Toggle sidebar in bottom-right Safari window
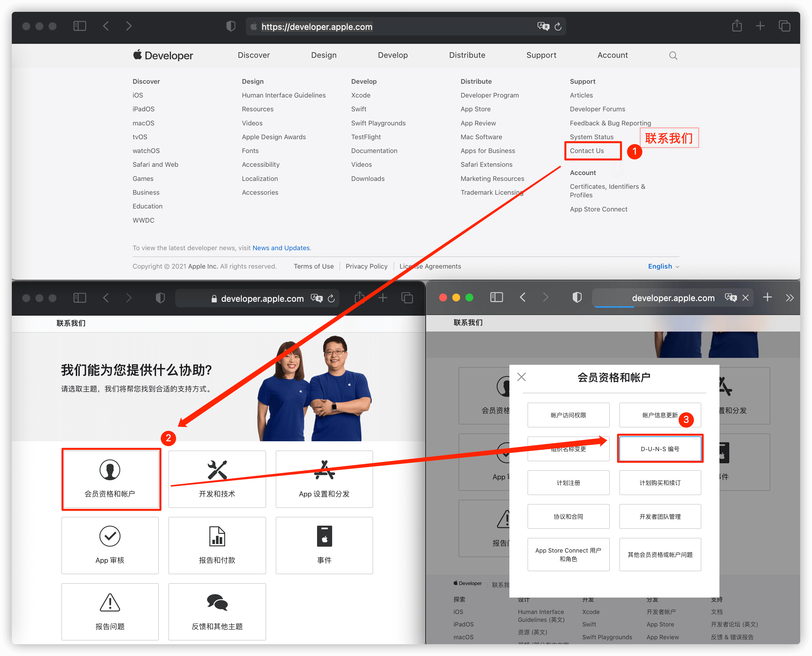Viewport: 812px width, 656px height. tap(496, 297)
